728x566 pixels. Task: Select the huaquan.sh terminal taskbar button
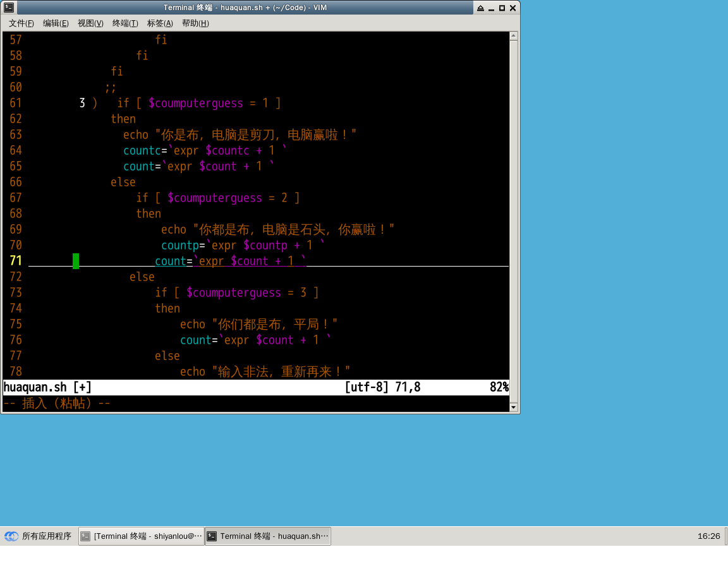click(268, 536)
